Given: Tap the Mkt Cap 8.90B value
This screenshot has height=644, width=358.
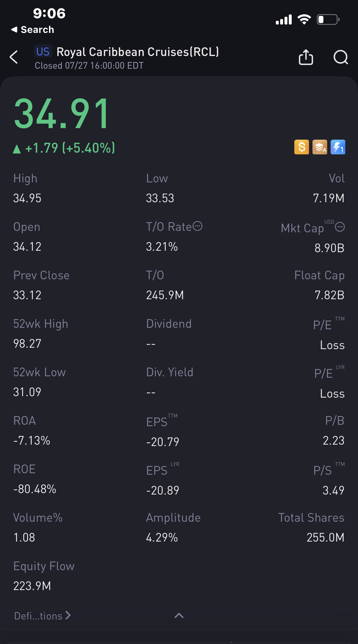Looking at the screenshot, I should pyautogui.click(x=329, y=248).
